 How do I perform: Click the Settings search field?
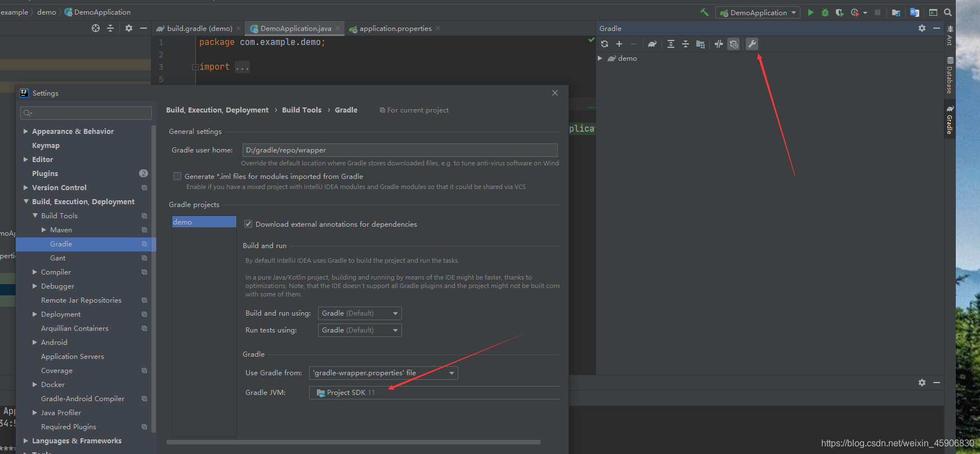(86, 113)
